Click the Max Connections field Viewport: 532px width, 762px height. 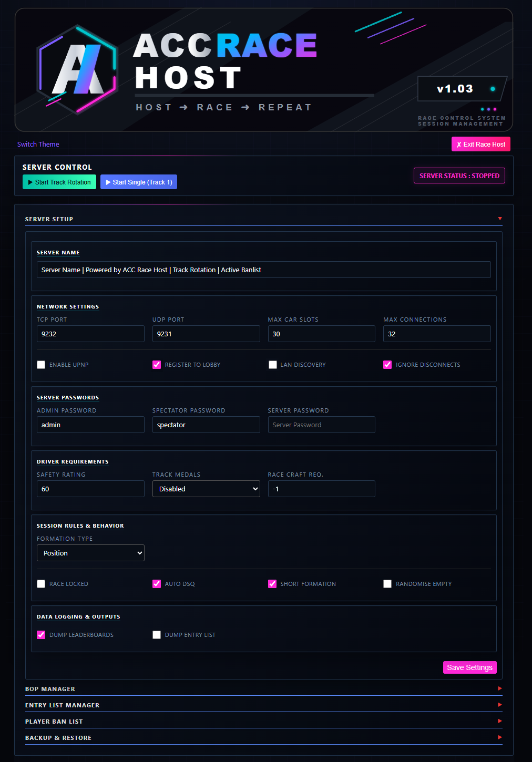tap(437, 334)
